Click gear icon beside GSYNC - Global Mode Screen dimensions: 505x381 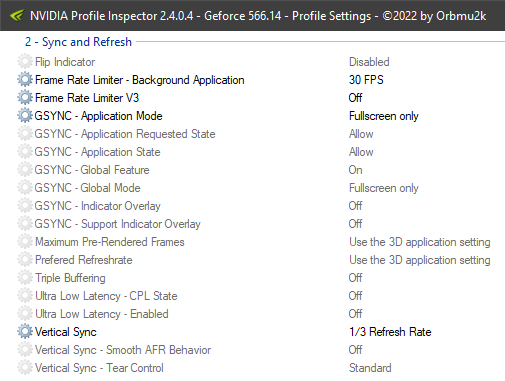(x=25, y=188)
